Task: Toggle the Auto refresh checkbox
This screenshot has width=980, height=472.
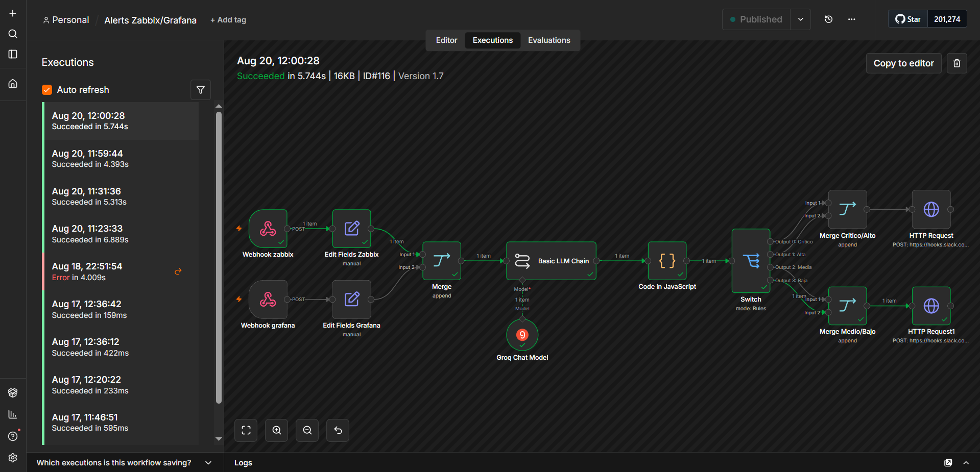Action: pos(47,90)
